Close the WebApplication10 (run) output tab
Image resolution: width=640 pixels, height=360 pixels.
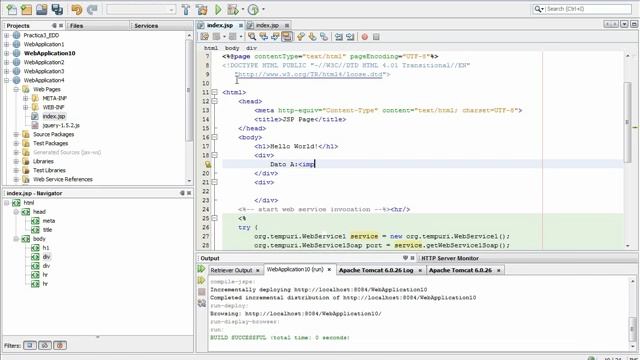coord(329,270)
